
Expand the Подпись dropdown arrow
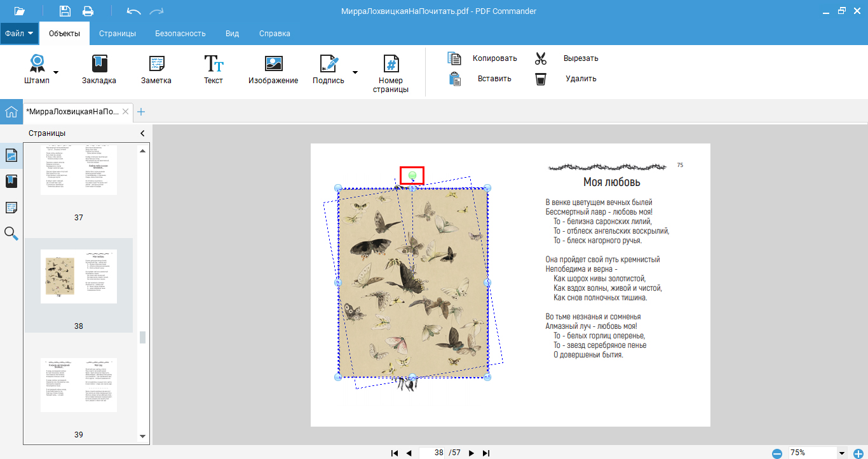point(355,72)
